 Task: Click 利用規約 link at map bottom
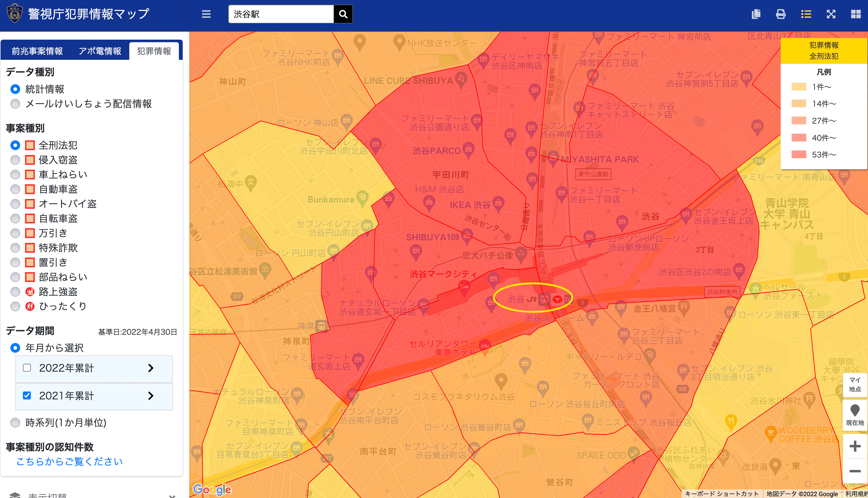click(x=856, y=494)
